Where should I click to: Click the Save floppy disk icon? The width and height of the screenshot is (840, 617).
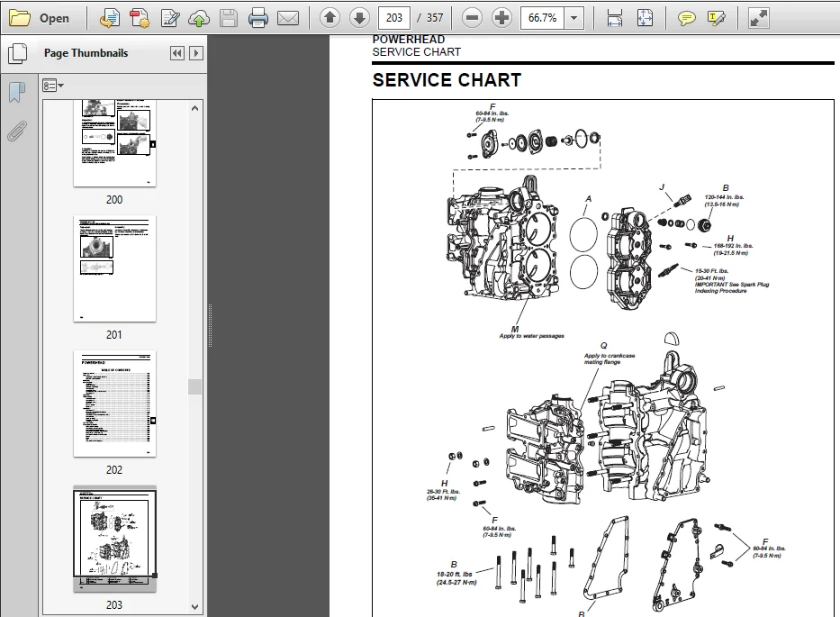click(x=229, y=19)
